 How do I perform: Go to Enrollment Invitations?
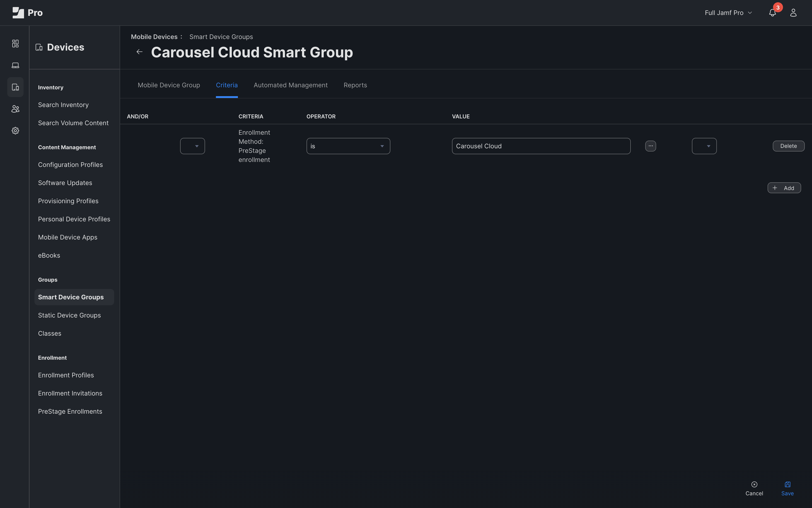coord(70,393)
